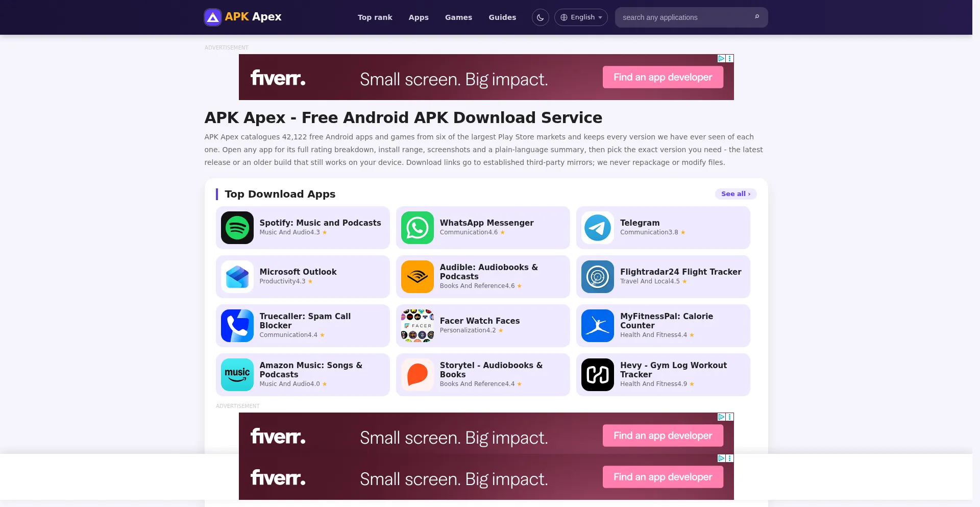The height and width of the screenshot is (507, 980).
Task: Click Outlook's Productivity4.3 rating text
Action: coord(286,281)
